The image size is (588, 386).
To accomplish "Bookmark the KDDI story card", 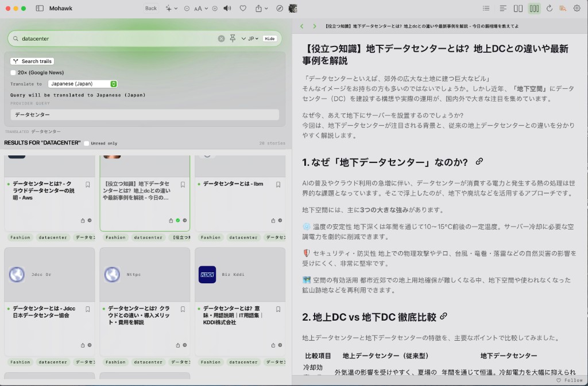I will click(278, 309).
